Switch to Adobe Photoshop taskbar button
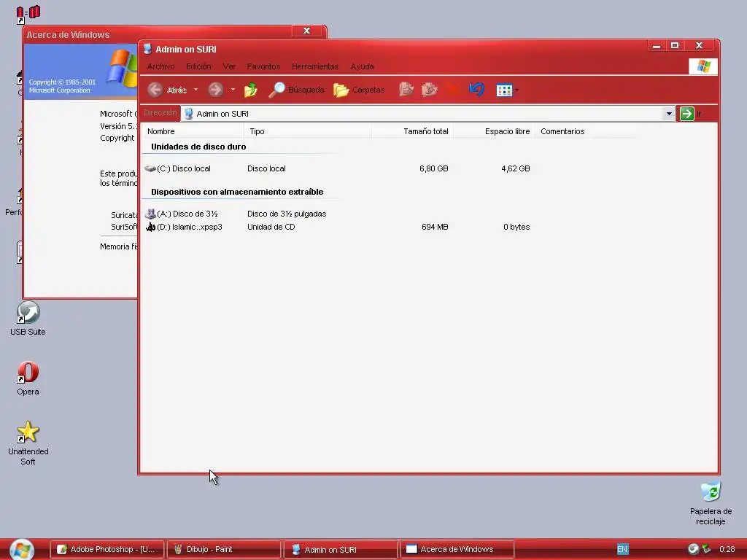This screenshot has width=747, height=560. [107, 549]
